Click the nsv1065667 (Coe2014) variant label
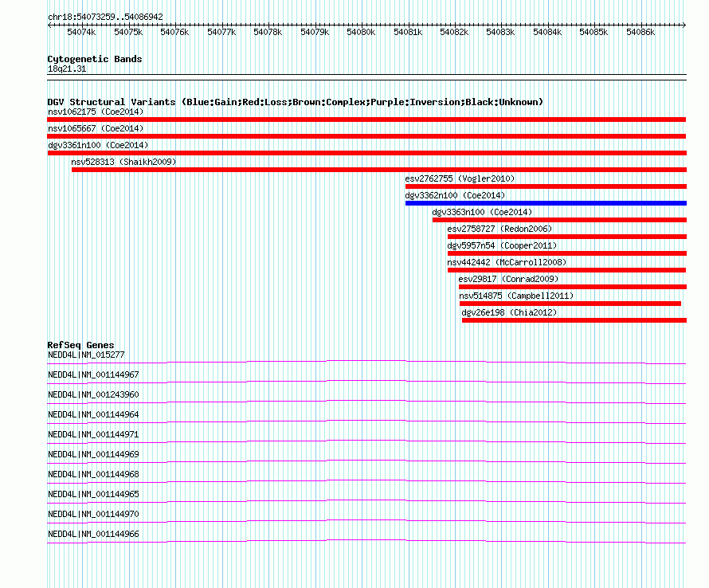 point(96,128)
